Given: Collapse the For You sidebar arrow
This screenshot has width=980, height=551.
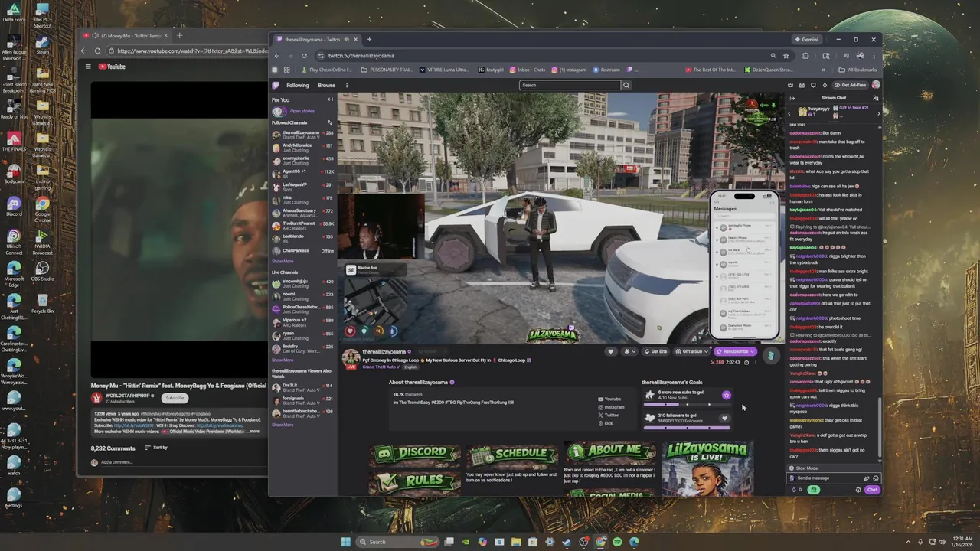Looking at the screenshot, I should pos(330,99).
